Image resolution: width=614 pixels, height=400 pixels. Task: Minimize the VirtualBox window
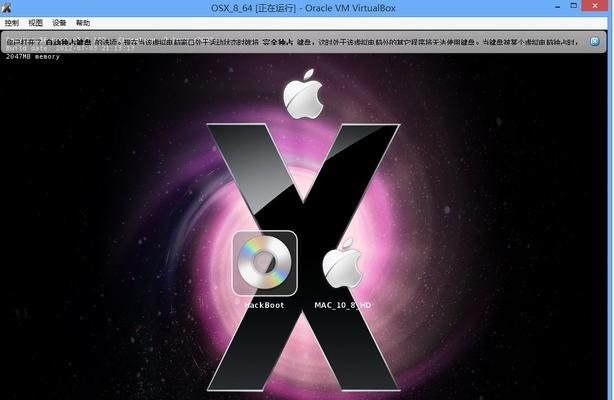pyautogui.click(x=558, y=6)
